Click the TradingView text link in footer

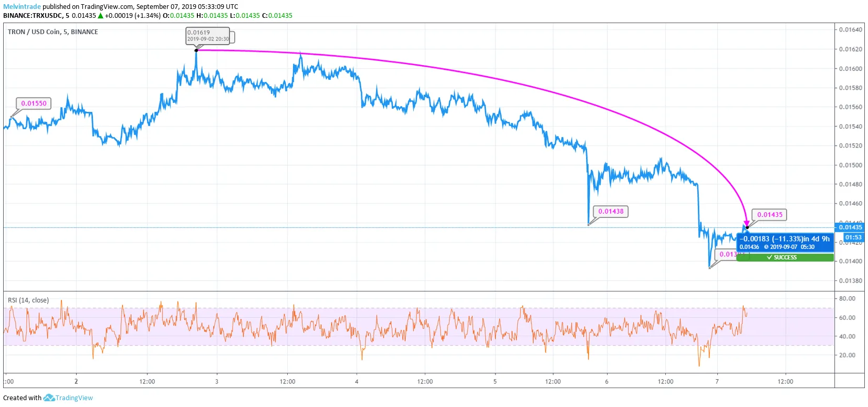(x=74, y=398)
